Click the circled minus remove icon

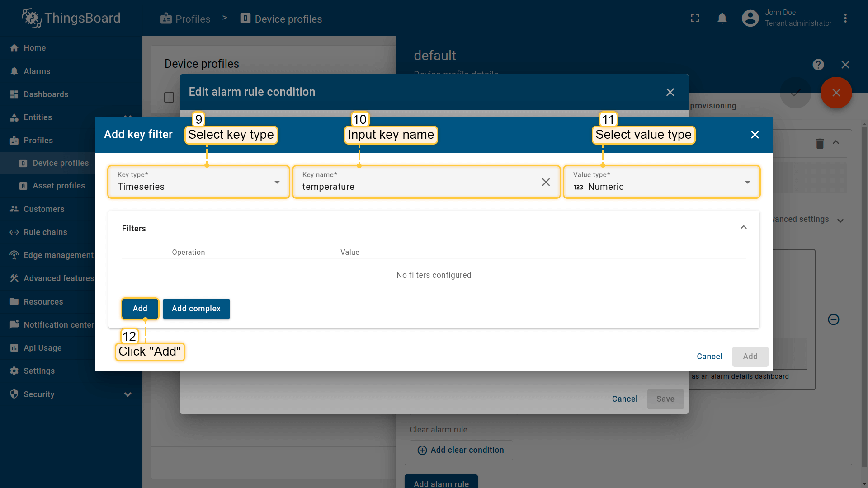coord(833,319)
